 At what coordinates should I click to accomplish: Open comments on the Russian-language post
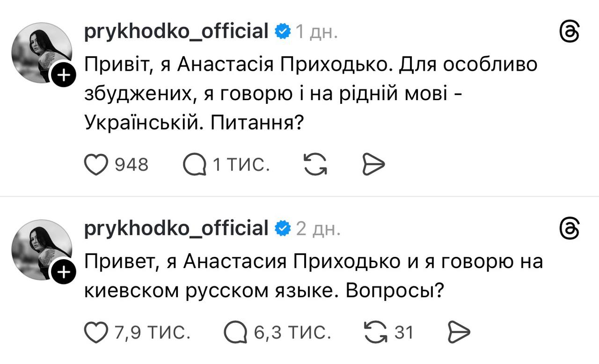click(235, 332)
